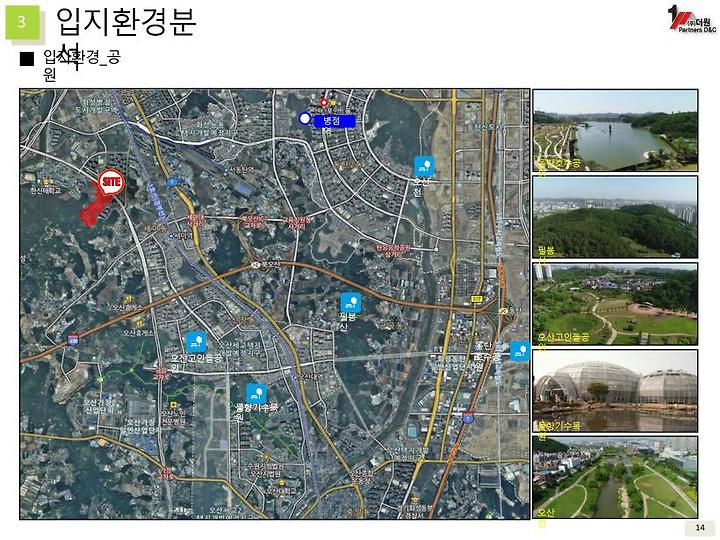
Task: Click the 서동탄역 station label
Action: pyautogui.click(x=242, y=169)
